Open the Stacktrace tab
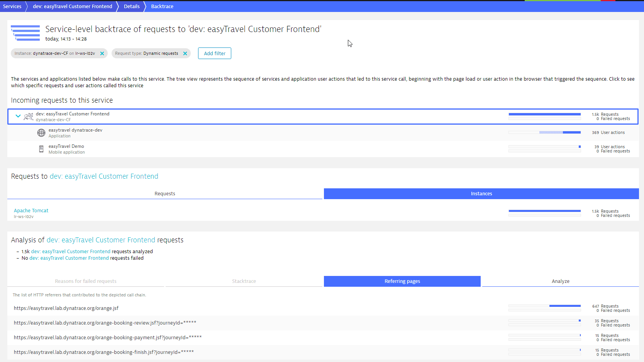This screenshot has height=362, width=644. click(244, 281)
